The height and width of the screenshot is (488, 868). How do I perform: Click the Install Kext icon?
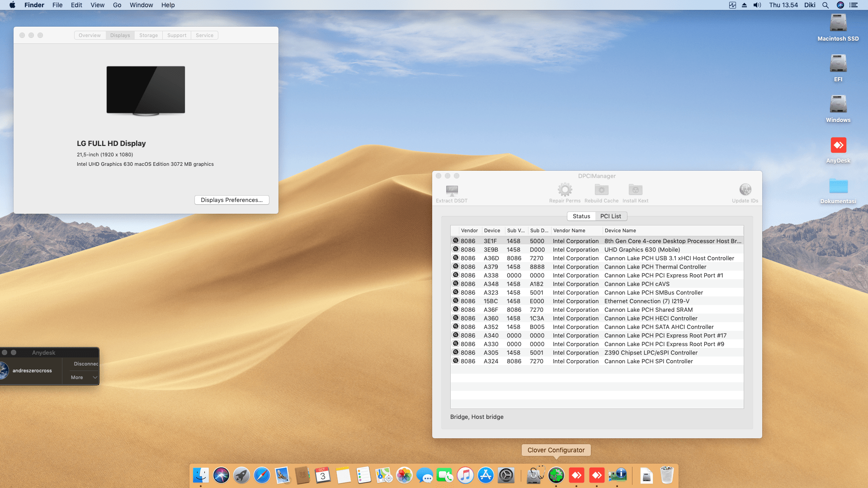point(635,190)
